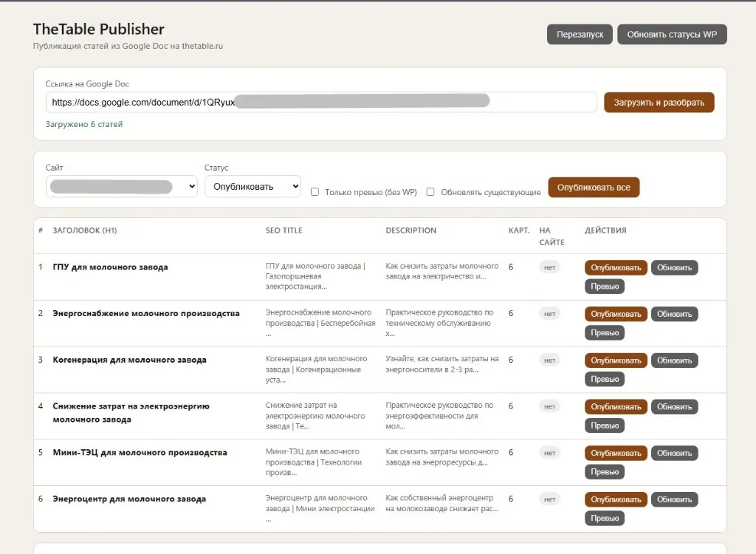The width and height of the screenshot is (756, 554).
Task: Click SEO title 'ГПУ для молочного завода | Газопоршневая'
Action: click(315, 271)
